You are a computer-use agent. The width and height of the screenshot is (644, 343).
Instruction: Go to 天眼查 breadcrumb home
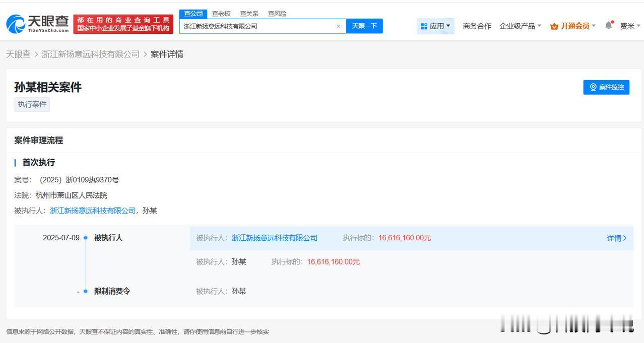tap(18, 54)
